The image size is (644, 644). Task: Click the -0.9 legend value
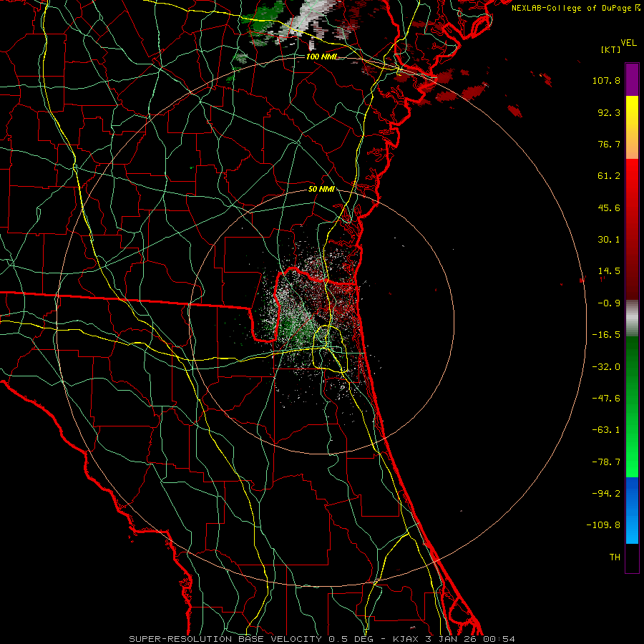pos(609,303)
